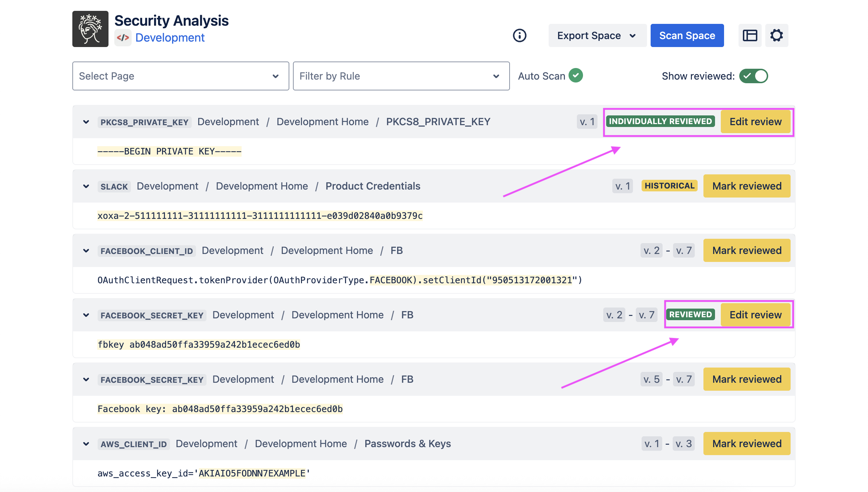This screenshot has height=492, width=868.
Task: Click the INDIVIDUALLY REVIEWED status badge
Action: click(660, 122)
